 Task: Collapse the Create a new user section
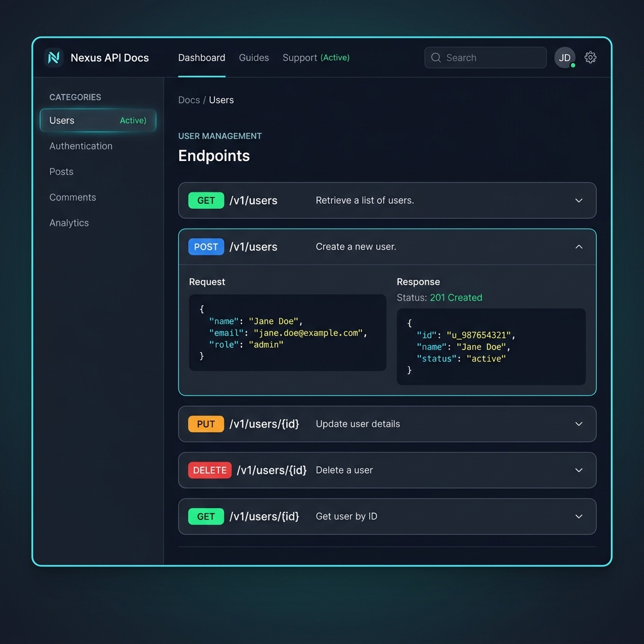(x=579, y=247)
